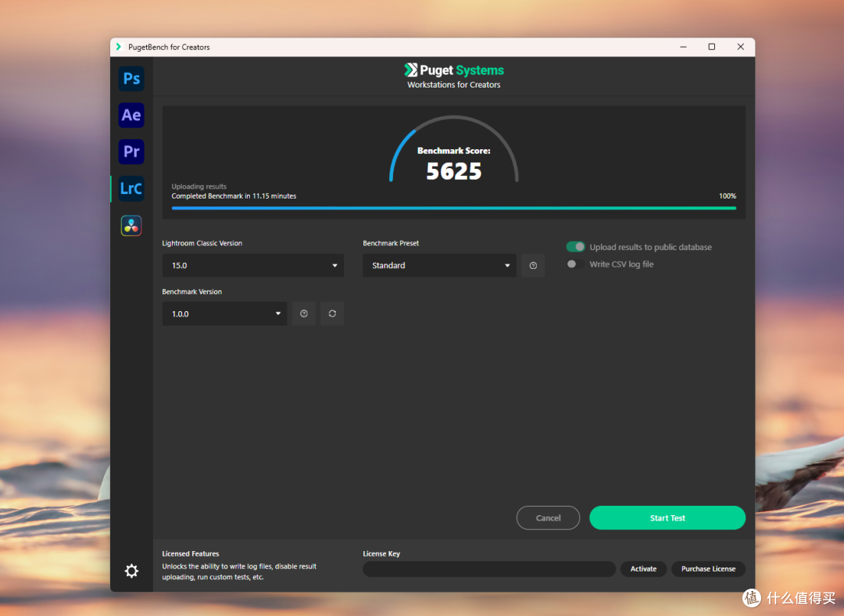Click the benchmark progress bar

coord(454,208)
